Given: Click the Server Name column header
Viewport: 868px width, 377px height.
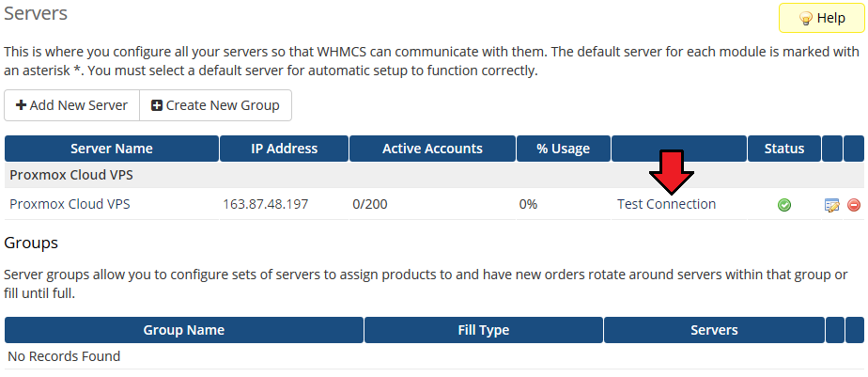Looking at the screenshot, I should point(111,149).
